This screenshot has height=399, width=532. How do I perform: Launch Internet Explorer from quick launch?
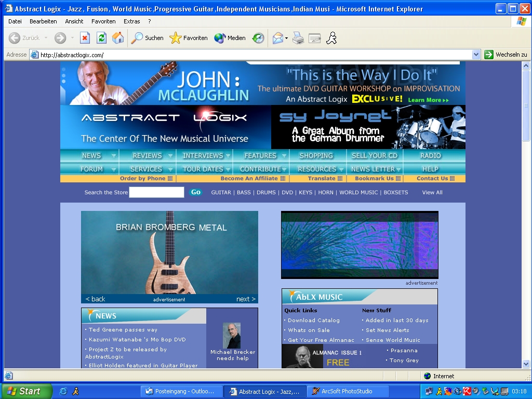pos(63,391)
